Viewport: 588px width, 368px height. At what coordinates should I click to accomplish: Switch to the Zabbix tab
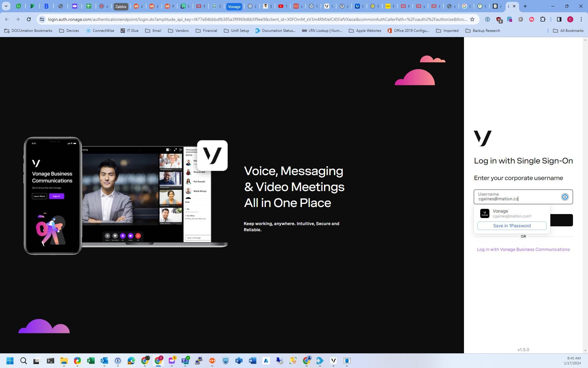pyautogui.click(x=121, y=6)
